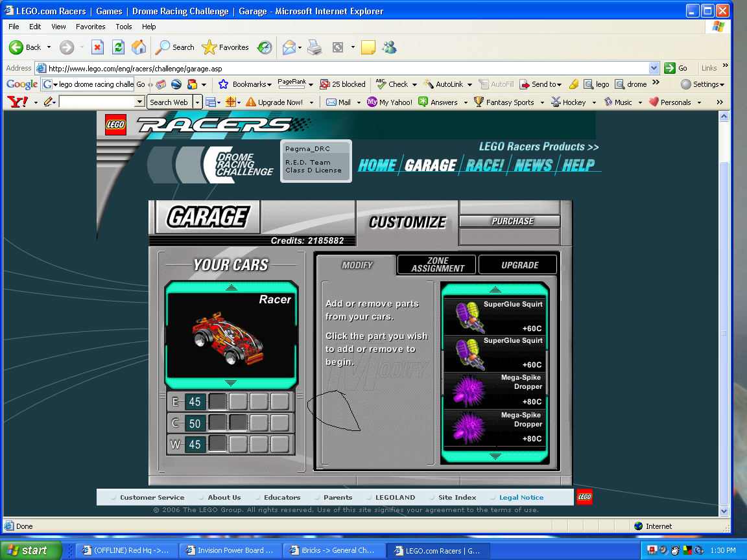Image resolution: width=747 pixels, height=560 pixels.
Task: Open the Address bar dropdown
Action: click(653, 68)
